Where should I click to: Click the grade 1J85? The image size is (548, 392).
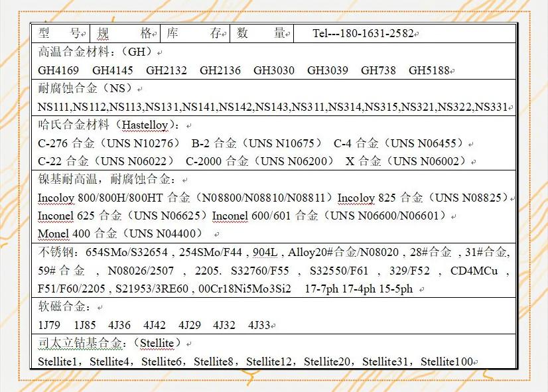pyautogui.click(x=85, y=325)
